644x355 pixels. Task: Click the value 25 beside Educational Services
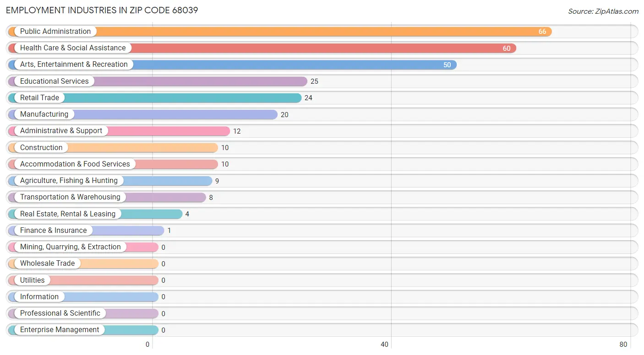click(x=314, y=81)
